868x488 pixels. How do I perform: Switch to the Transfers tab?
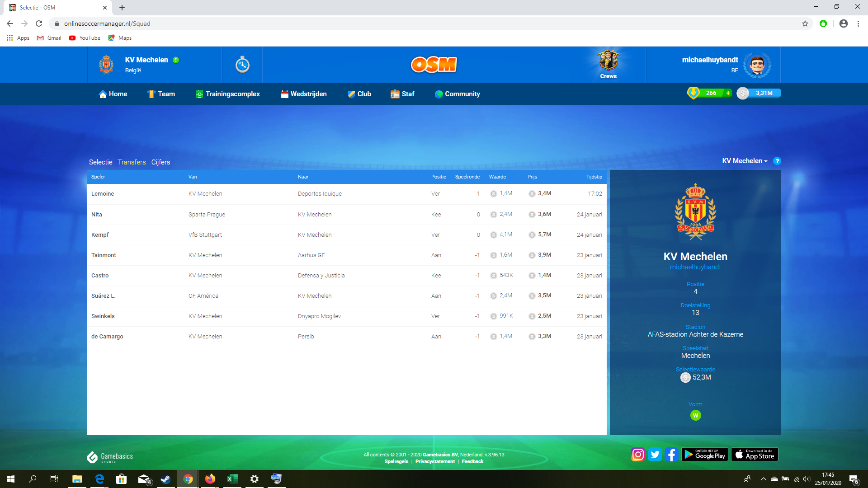[x=132, y=162]
